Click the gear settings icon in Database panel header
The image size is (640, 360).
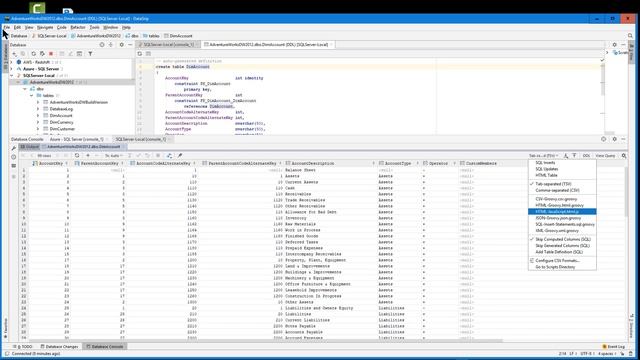click(121, 44)
